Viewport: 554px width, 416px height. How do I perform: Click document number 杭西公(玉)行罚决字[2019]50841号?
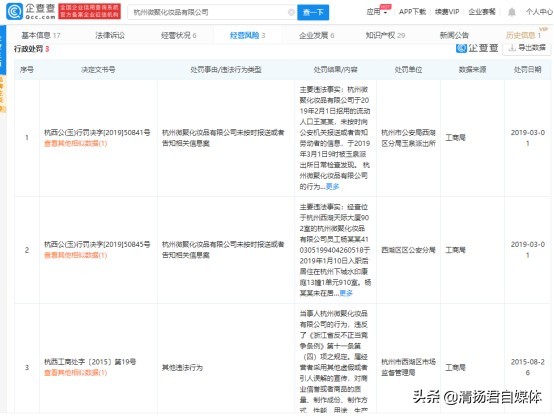coord(97,133)
